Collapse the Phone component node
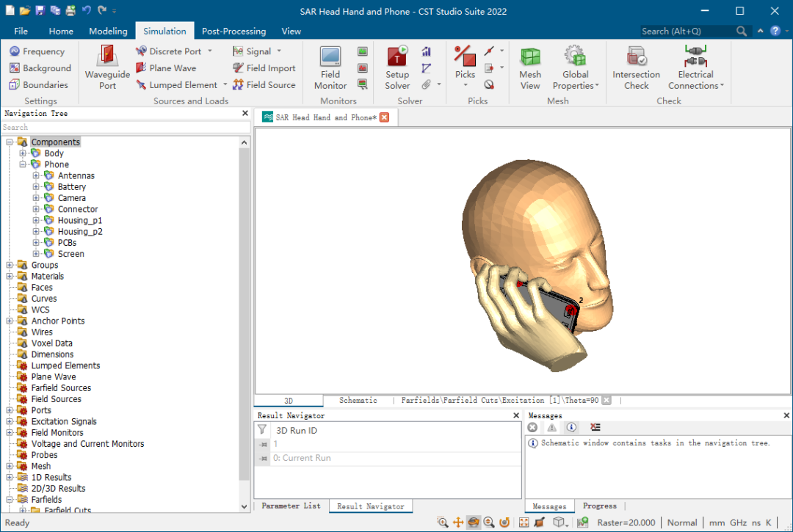This screenshot has width=793, height=532. pyautogui.click(x=23, y=165)
